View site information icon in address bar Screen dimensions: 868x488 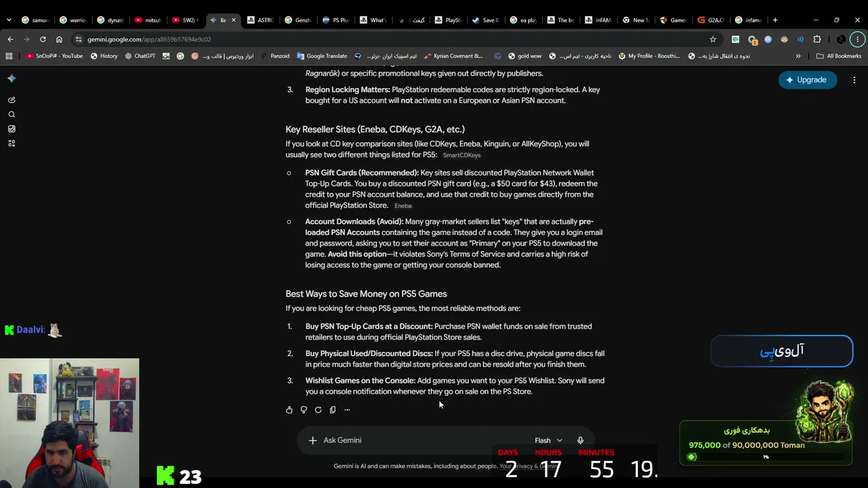click(x=79, y=39)
